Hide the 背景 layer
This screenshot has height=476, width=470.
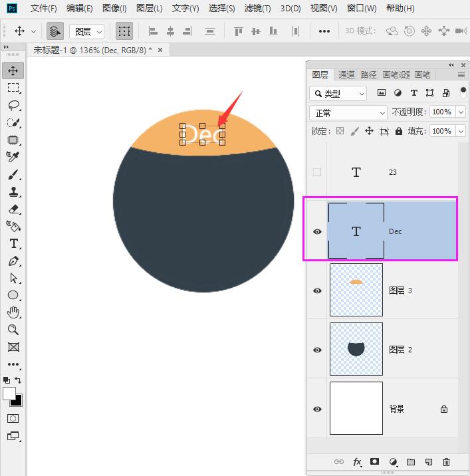[317, 409]
